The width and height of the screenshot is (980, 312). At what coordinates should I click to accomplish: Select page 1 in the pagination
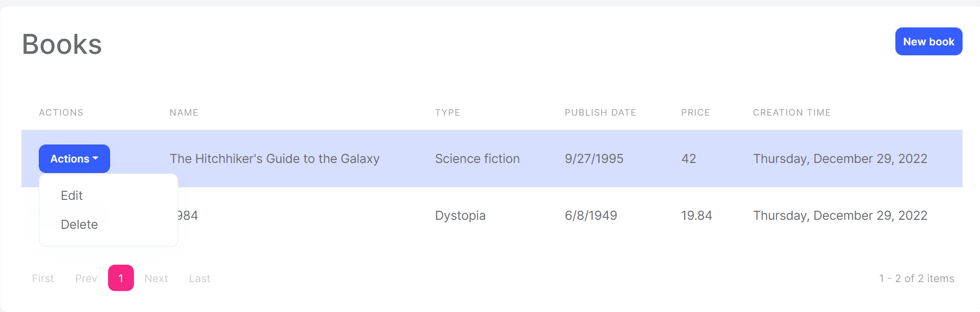pyautogui.click(x=121, y=278)
